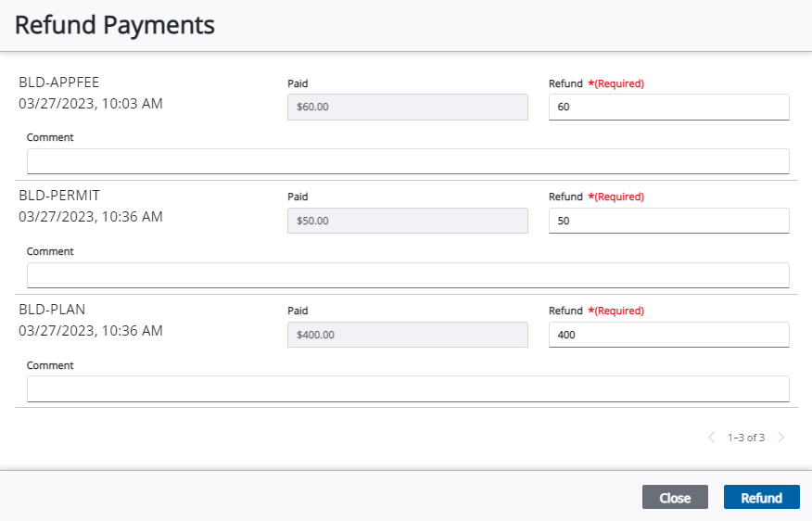
Task: Focus the BLD-PERMIT refund amount field
Action: coord(668,222)
